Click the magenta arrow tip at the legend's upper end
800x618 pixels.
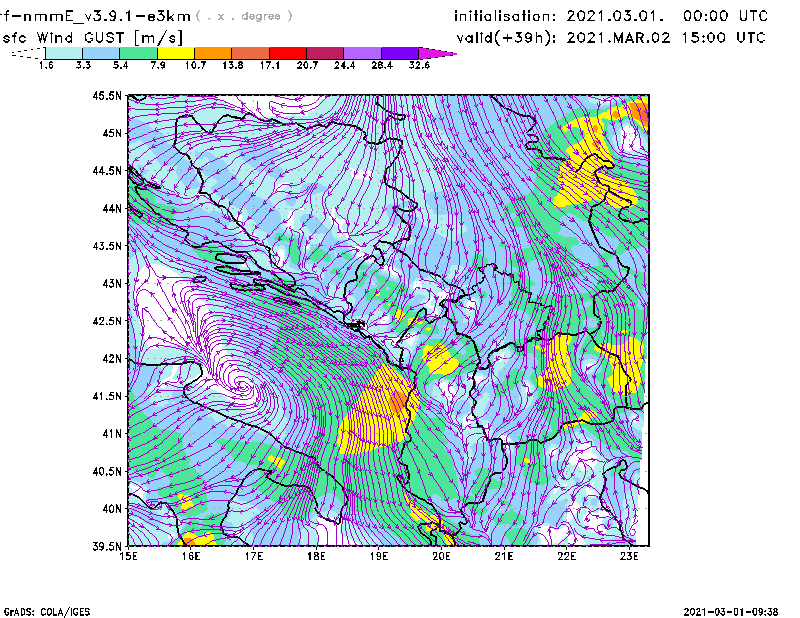437,53
